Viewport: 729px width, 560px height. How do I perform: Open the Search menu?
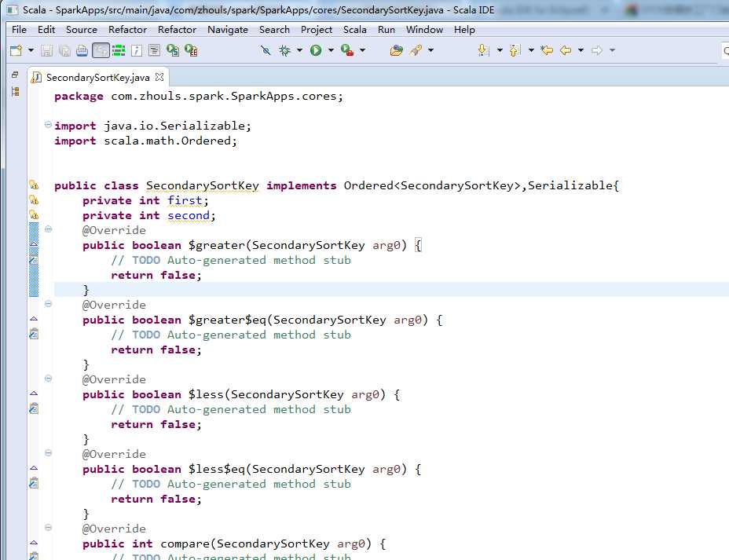pyautogui.click(x=274, y=29)
